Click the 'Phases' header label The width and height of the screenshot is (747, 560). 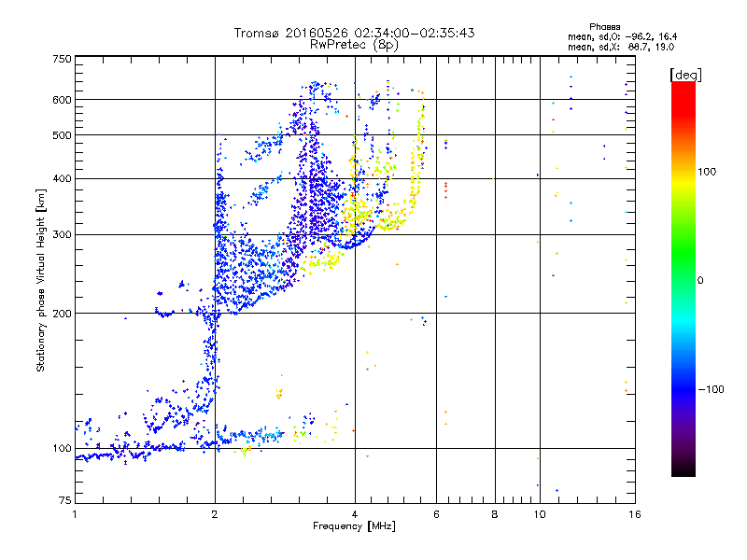tap(604, 27)
